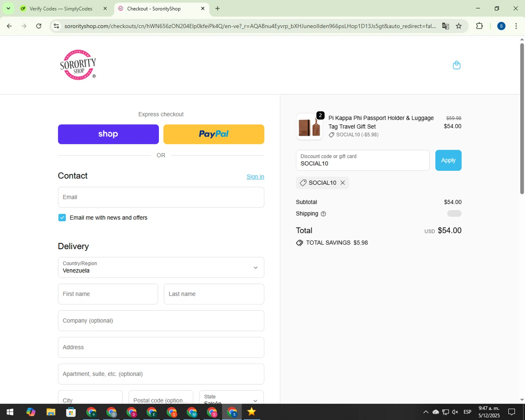Open the Windows Start menu

pos(10,412)
